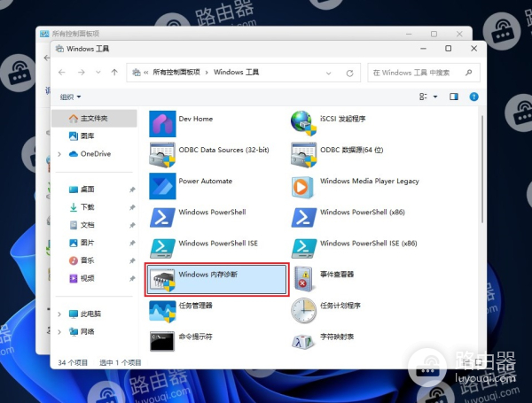Open the Windows PowerShell icon
532x403 pixels.
coord(162,217)
